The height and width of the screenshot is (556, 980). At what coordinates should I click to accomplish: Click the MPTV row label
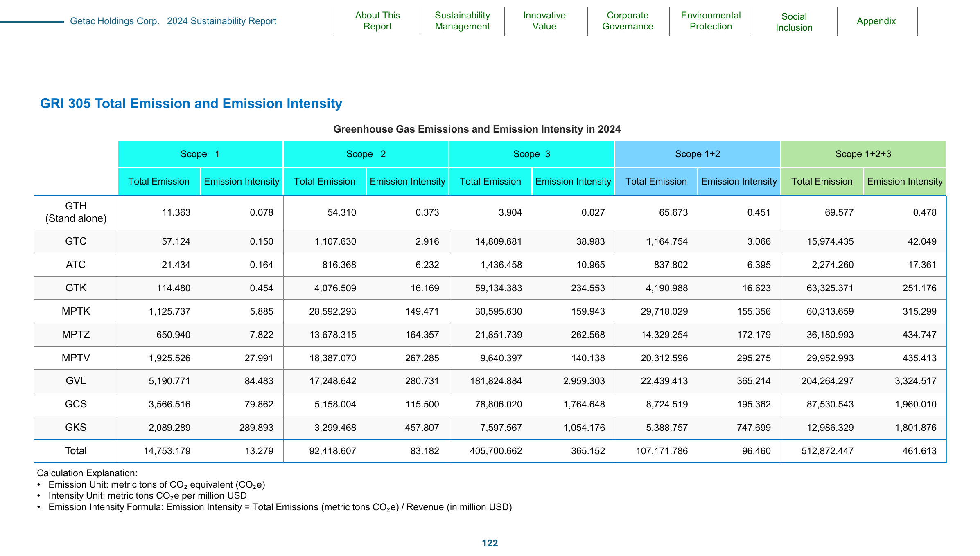(76, 358)
